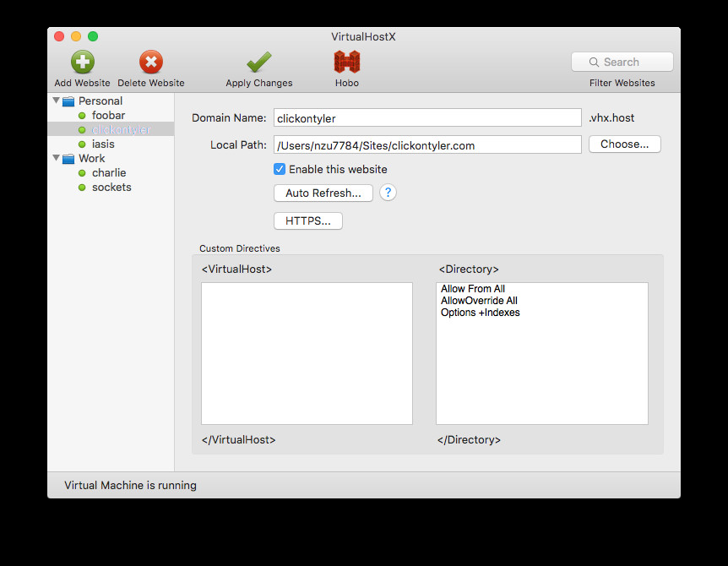This screenshot has height=566, width=728.
Task: Click the 'Virtual Machine is running' status text
Action: coord(130,485)
